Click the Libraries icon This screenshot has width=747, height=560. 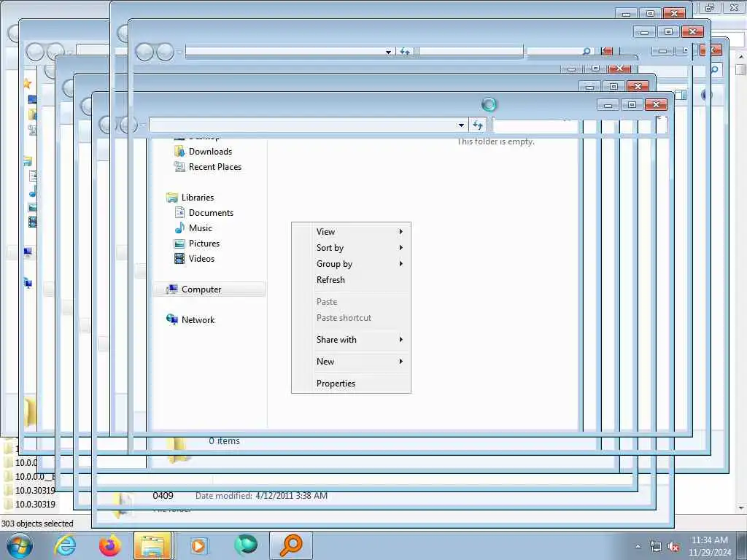[172, 197]
